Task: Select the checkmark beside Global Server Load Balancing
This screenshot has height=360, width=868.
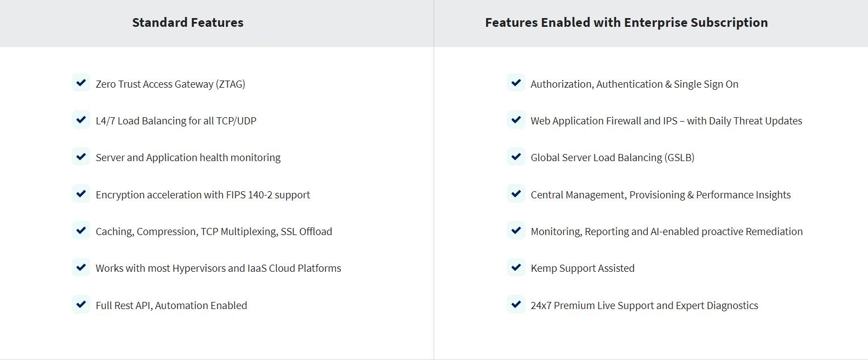Action: pos(516,157)
